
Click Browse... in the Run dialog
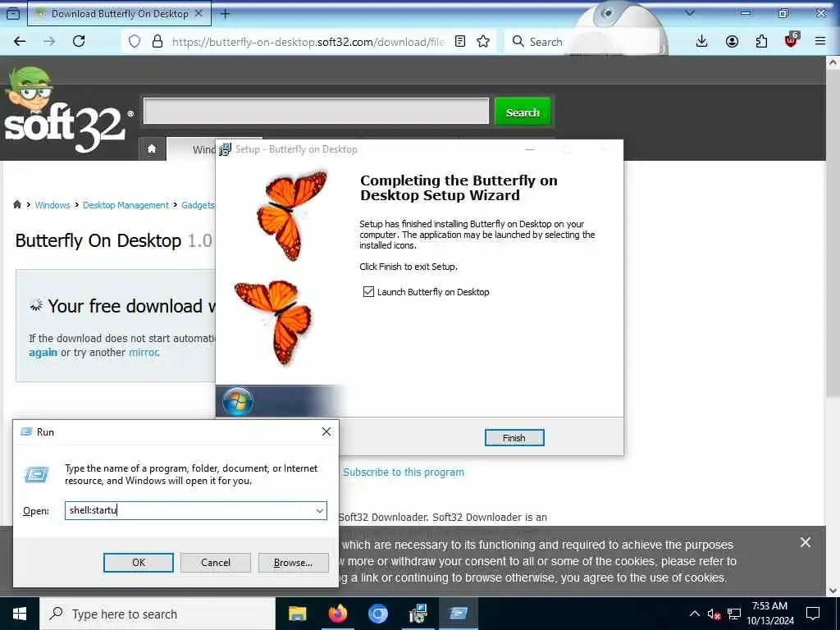pyautogui.click(x=293, y=563)
